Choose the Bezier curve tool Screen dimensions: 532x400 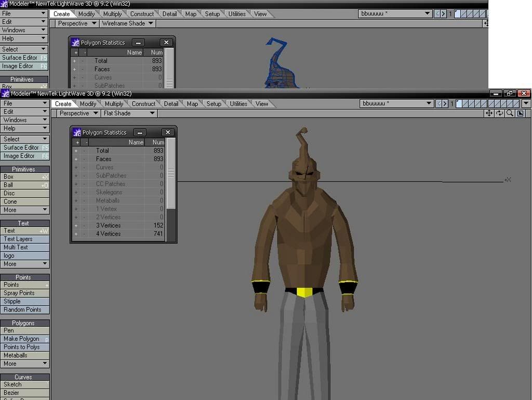[25, 393]
